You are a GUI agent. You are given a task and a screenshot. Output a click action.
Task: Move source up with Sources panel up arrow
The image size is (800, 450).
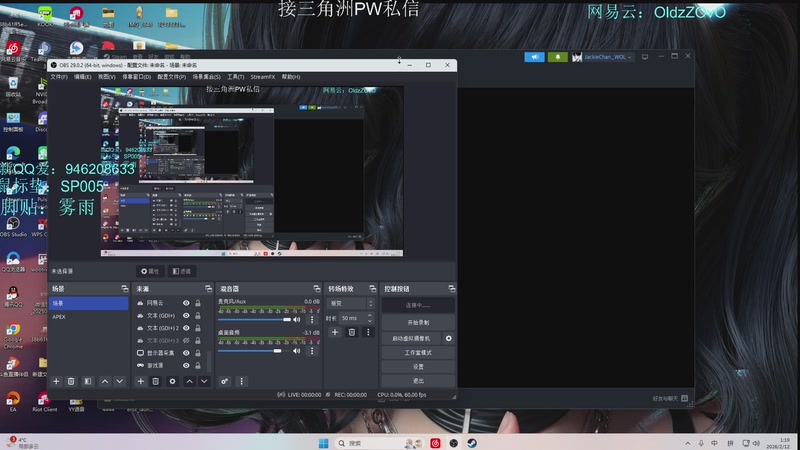point(189,381)
